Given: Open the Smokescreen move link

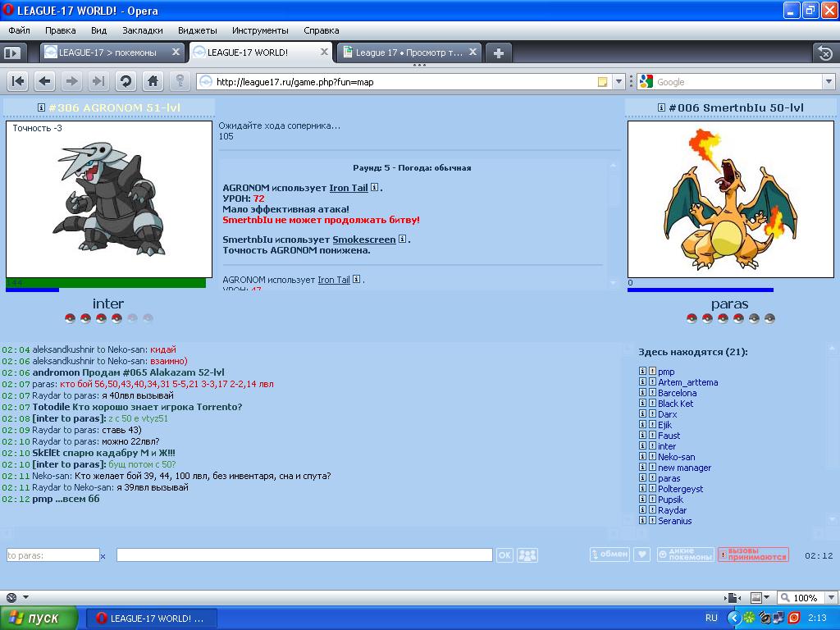Looking at the screenshot, I should click(363, 240).
